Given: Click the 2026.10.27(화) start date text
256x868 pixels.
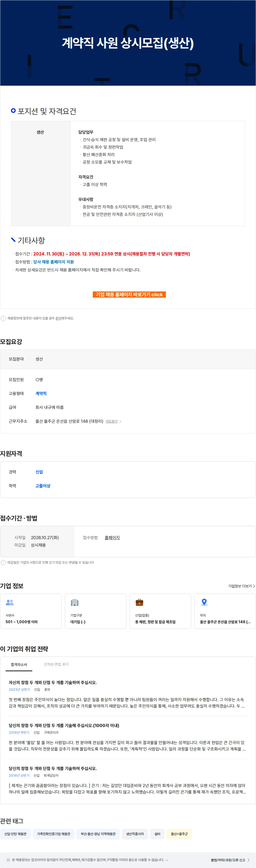Looking at the screenshot, I should [45, 538].
